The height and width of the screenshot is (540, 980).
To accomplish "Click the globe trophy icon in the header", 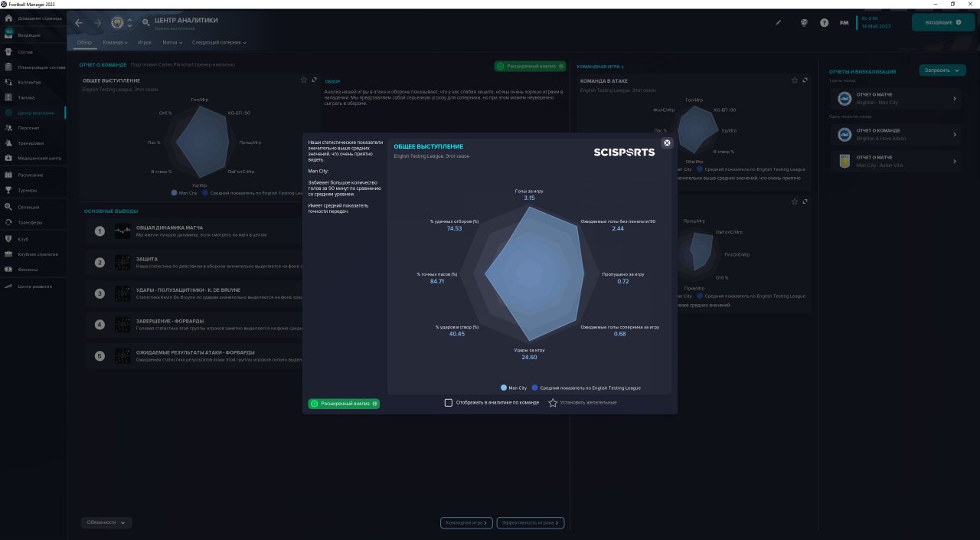I will tap(804, 22).
